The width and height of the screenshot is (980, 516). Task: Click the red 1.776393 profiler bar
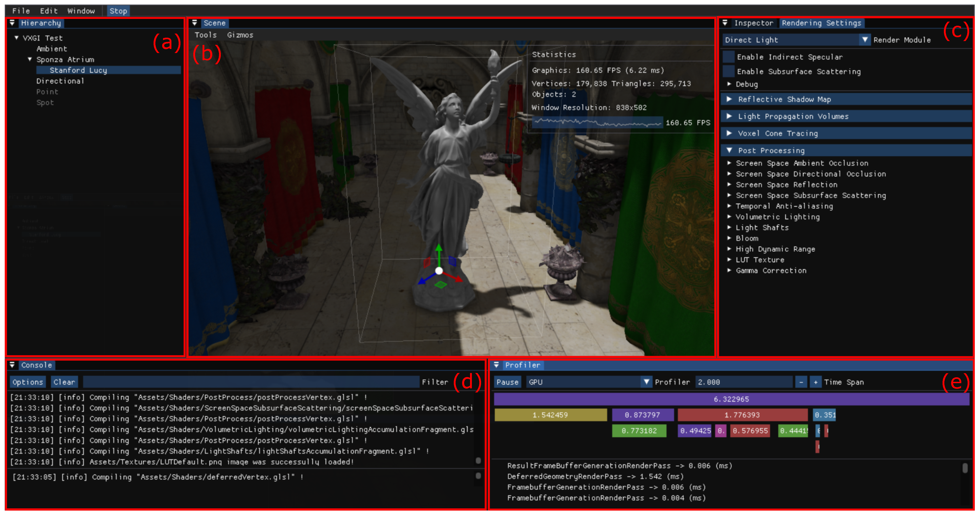[x=742, y=415]
